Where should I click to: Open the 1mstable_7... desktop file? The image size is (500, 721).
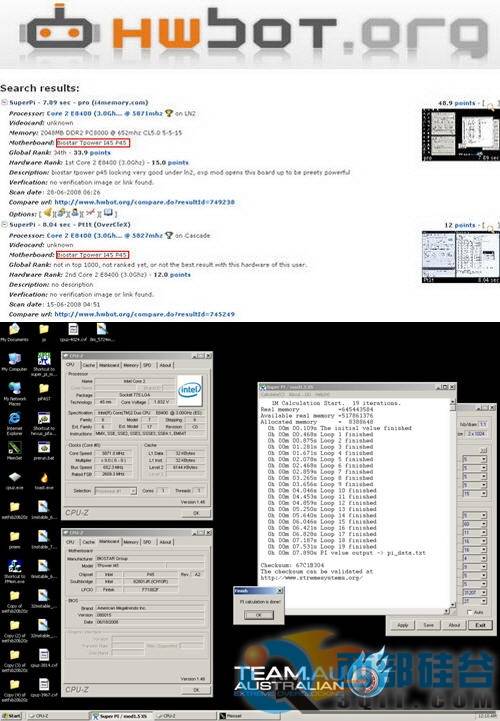click(x=44, y=539)
